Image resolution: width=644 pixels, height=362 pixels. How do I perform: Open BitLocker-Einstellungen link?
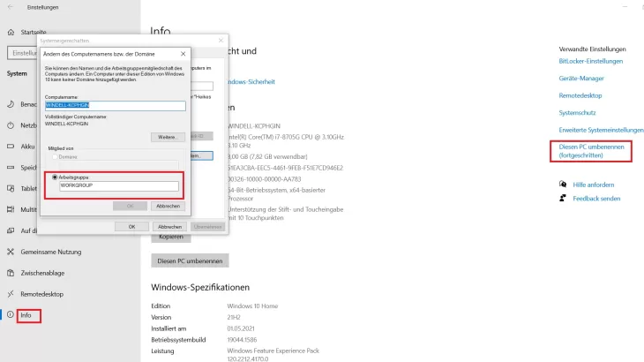pos(590,61)
